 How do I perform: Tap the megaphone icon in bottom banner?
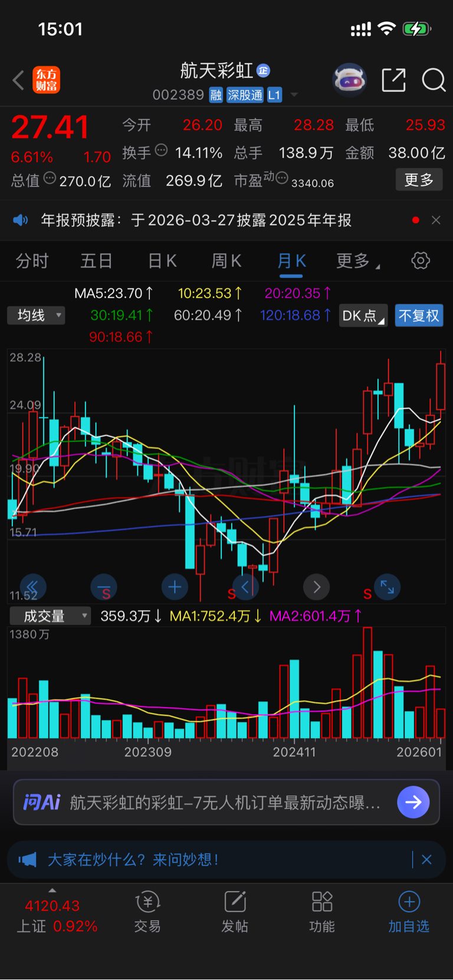pos(27,860)
